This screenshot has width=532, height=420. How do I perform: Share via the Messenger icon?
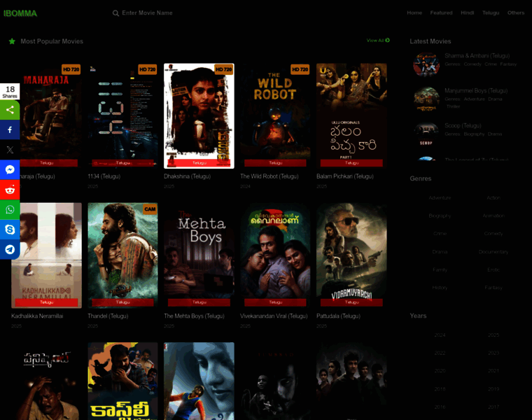(10, 169)
